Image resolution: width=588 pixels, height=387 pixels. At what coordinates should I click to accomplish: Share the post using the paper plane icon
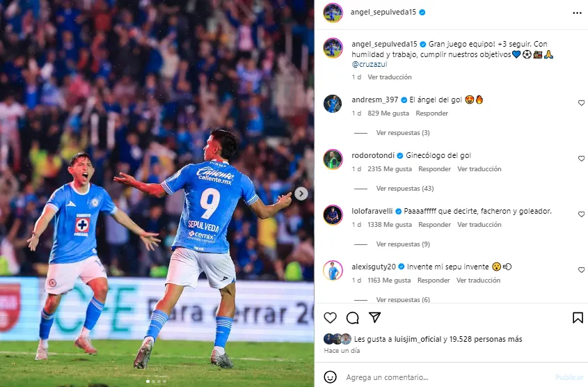pos(374,317)
